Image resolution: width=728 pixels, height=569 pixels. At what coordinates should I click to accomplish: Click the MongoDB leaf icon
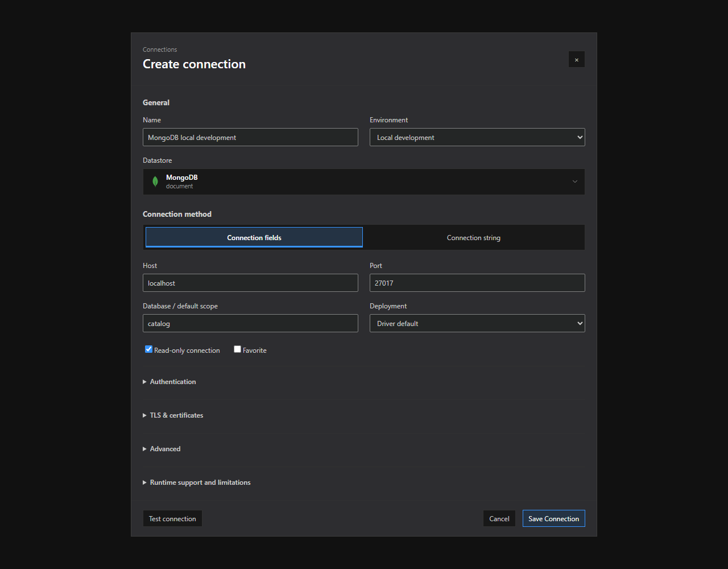click(x=155, y=182)
